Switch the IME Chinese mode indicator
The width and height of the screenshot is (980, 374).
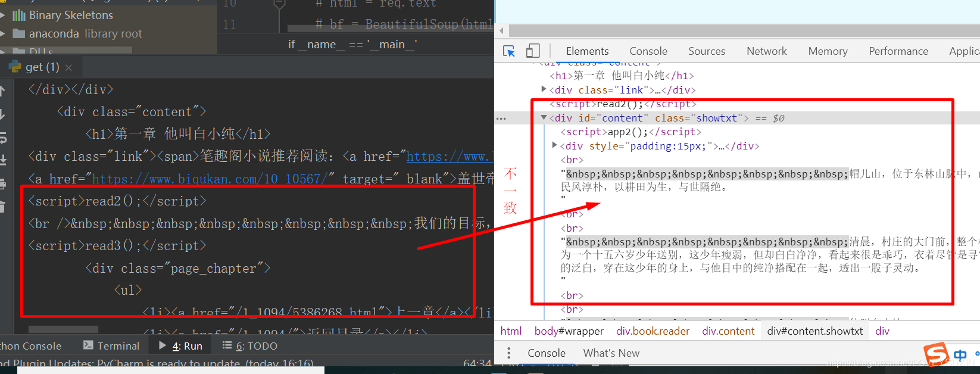coord(960,355)
